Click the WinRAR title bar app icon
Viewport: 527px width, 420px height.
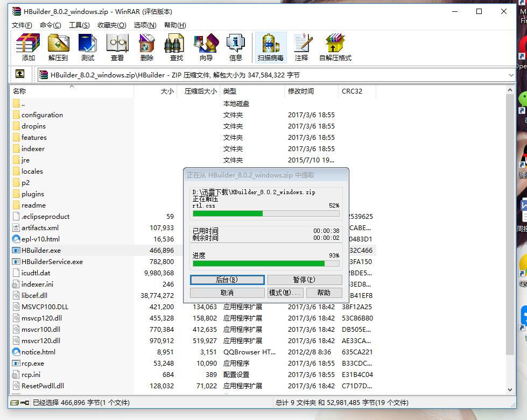[x=17, y=11]
